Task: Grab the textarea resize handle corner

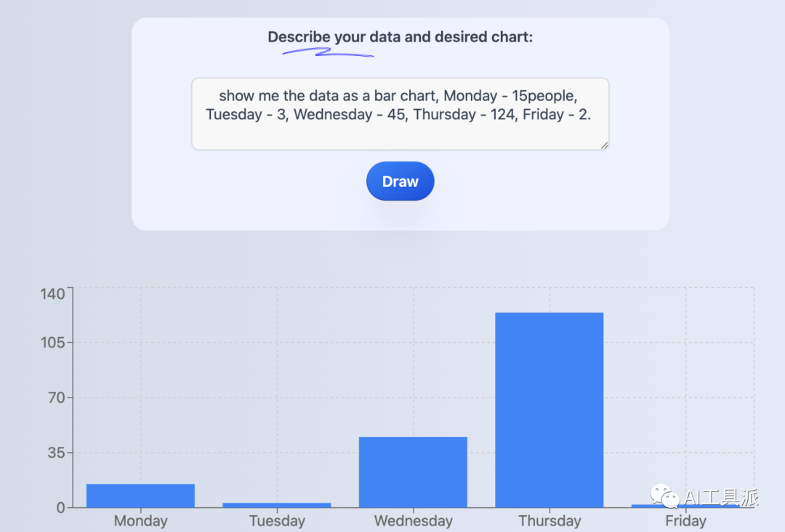Action: (604, 145)
